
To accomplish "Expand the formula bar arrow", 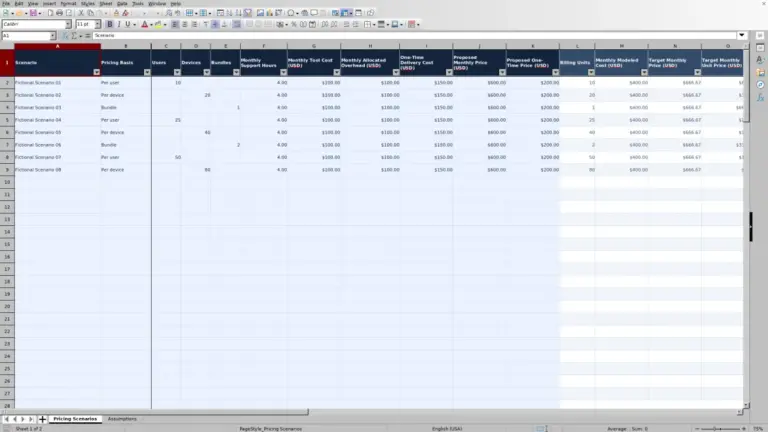I will pyautogui.click(x=742, y=35).
